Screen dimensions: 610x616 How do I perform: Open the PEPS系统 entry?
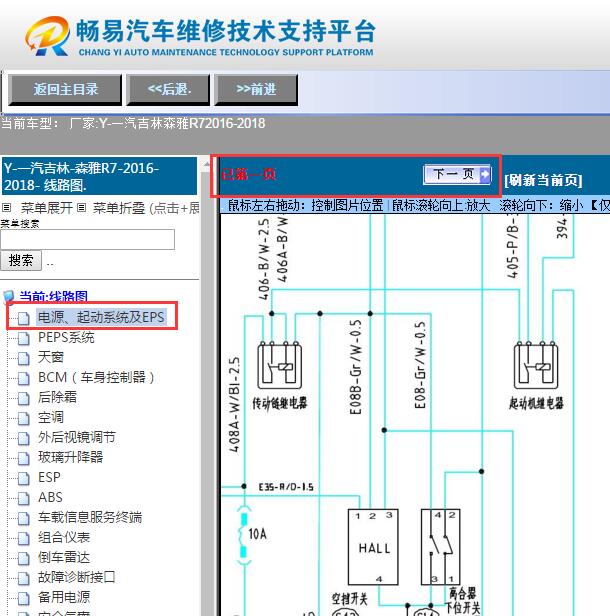[x=66, y=337]
